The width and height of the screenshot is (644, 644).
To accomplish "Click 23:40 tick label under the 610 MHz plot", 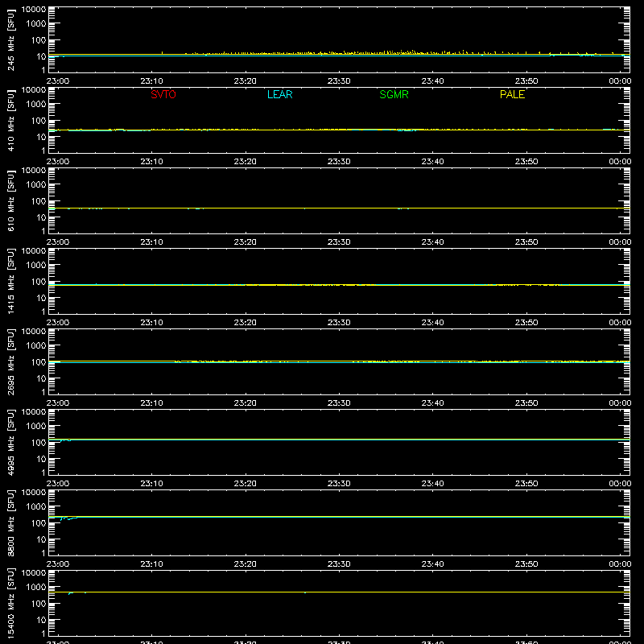I will pyautogui.click(x=432, y=242).
